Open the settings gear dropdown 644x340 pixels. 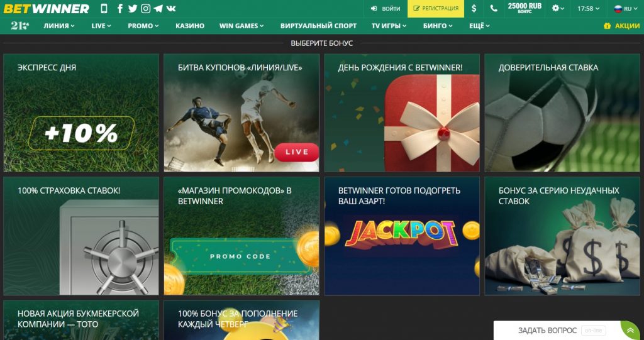click(558, 9)
